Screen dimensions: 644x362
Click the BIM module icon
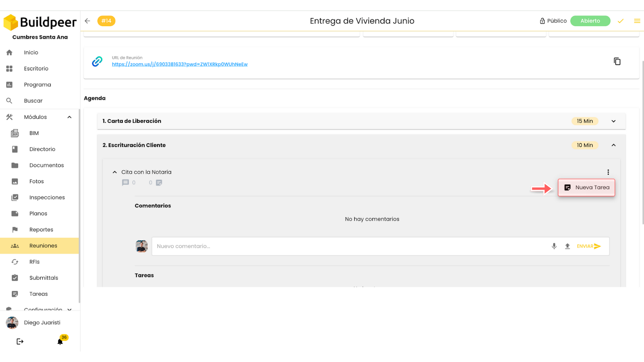(15, 133)
